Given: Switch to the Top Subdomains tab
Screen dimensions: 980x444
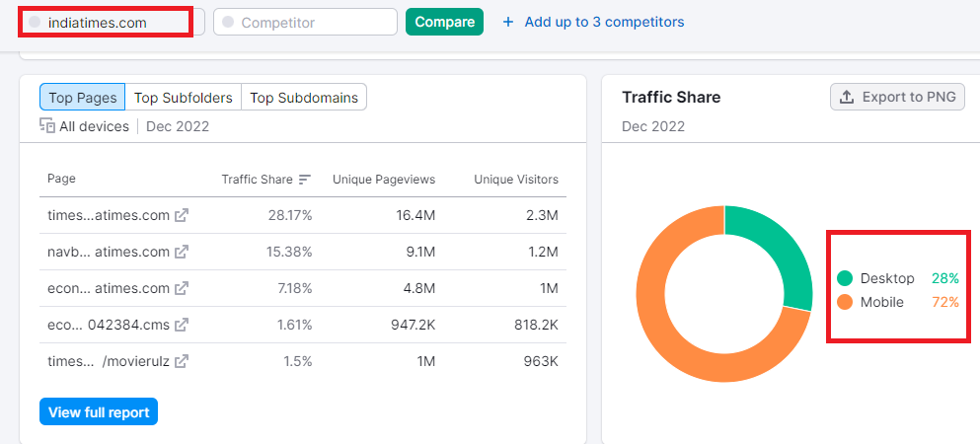Looking at the screenshot, I should tap(304, 98).
